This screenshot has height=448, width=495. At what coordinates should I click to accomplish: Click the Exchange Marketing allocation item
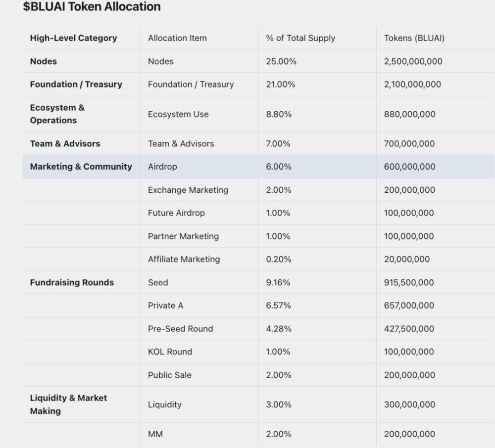click(188, 190)
